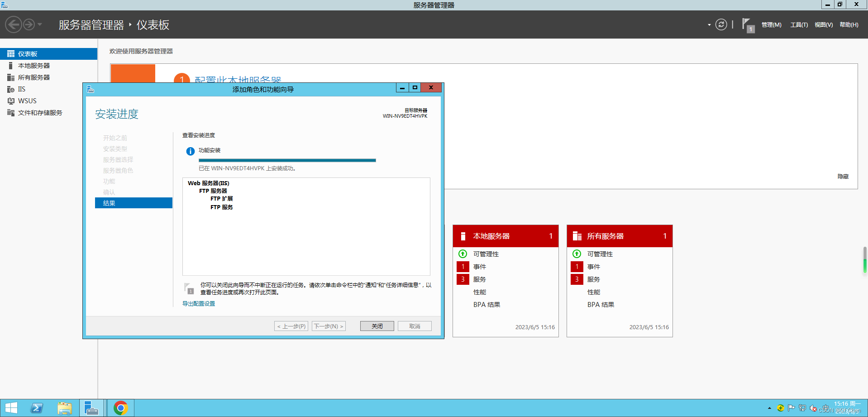Open the Windows Start button
868x417 pixels.
11,408
